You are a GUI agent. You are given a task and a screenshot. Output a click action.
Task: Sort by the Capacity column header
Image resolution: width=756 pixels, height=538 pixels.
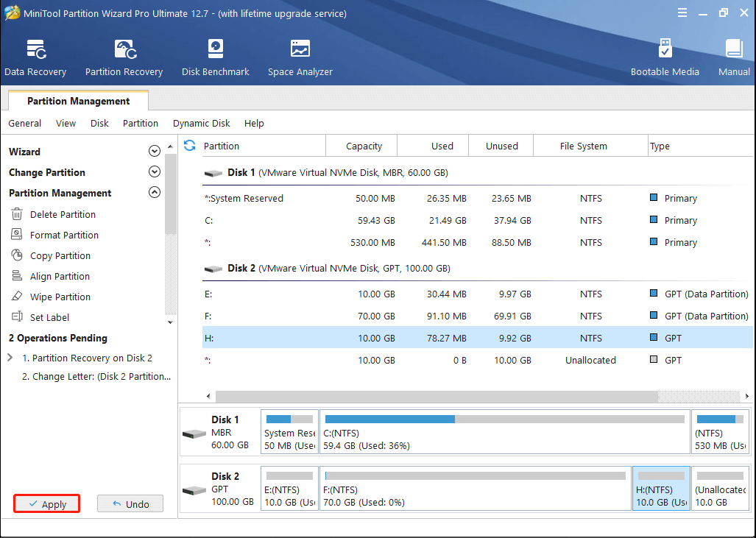click(x=361, y=146)
